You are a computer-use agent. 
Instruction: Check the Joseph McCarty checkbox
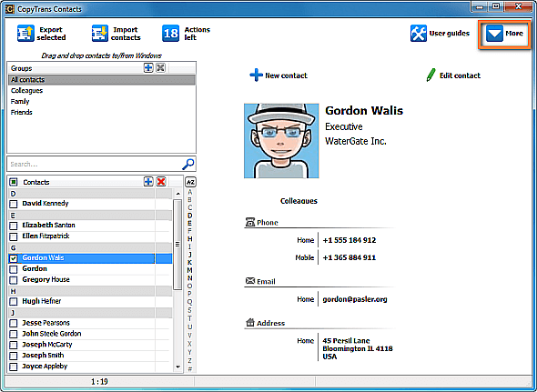point(14,345)
